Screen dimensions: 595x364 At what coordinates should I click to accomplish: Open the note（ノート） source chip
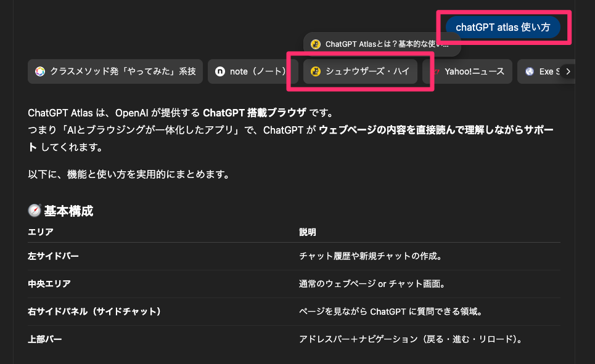(x=253, y=71)
